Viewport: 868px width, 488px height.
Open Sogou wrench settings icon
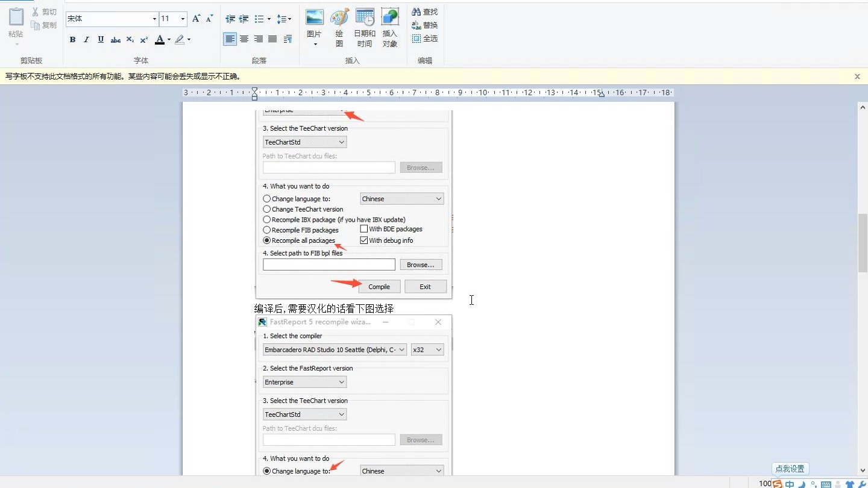coord(861,484)
